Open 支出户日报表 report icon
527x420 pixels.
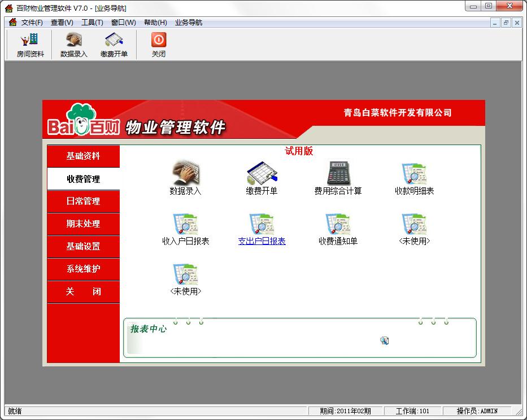coord(262,224)
